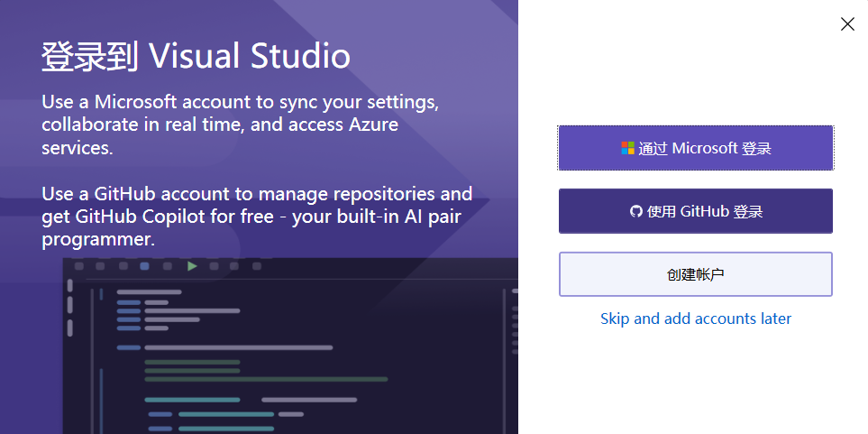Click the green play arrow in the illustration
The height and width of the screenshot is (434, 868).
point(192,266)
